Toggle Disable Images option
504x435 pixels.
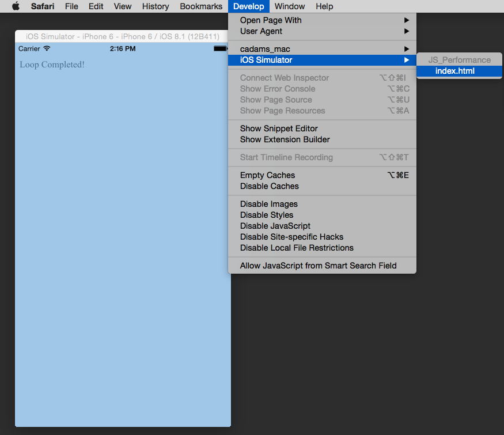322,204
